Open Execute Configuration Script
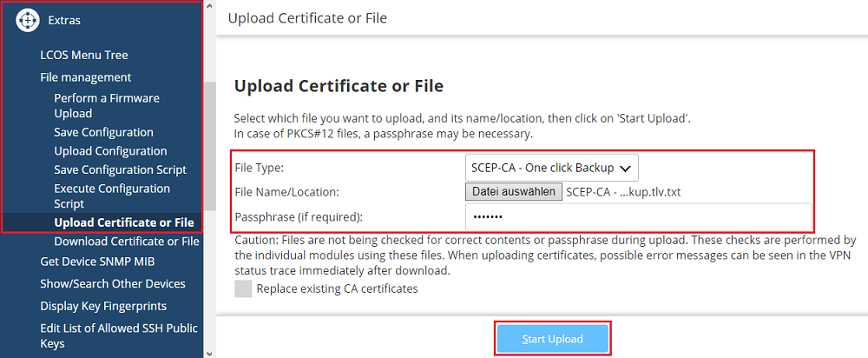This screenshot has width=868, height=358. pos(112,196)
